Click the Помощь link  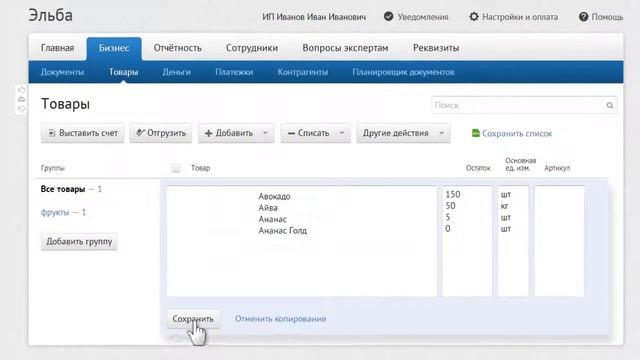607,17
